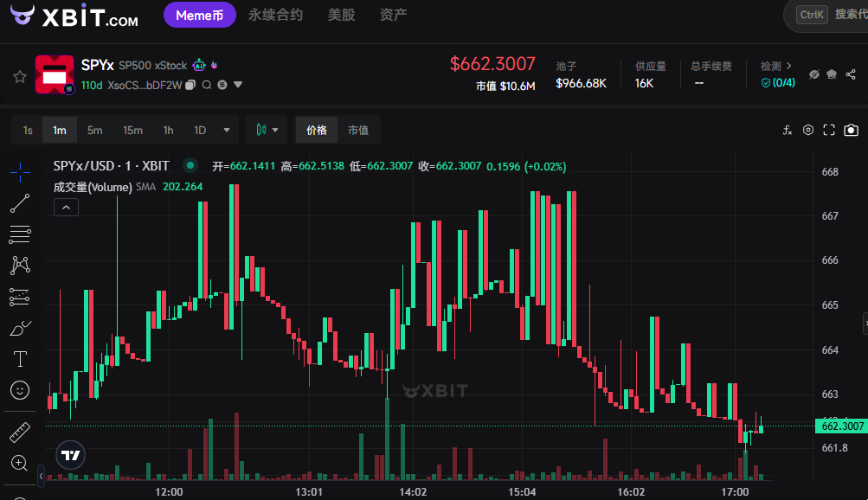Click the 662.3007 current price label
Viewport: 868px width, 500px height.
pyautogui.click(x=842, y=426)
